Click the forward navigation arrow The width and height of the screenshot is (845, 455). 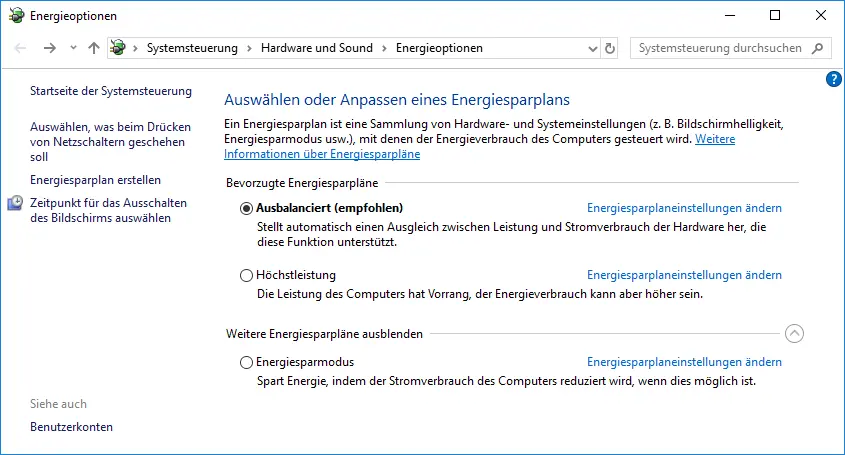coord(49,48)
